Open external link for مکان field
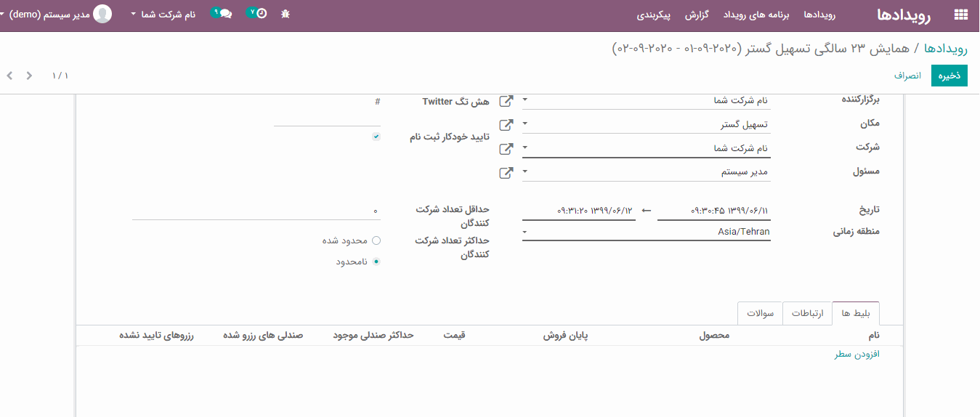This screenshot has width=980, height=417. pos(506,125)
